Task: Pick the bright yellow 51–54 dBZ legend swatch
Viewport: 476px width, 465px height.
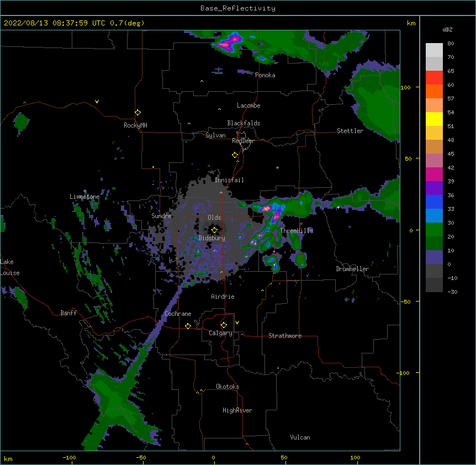Action: coord(434,119)
